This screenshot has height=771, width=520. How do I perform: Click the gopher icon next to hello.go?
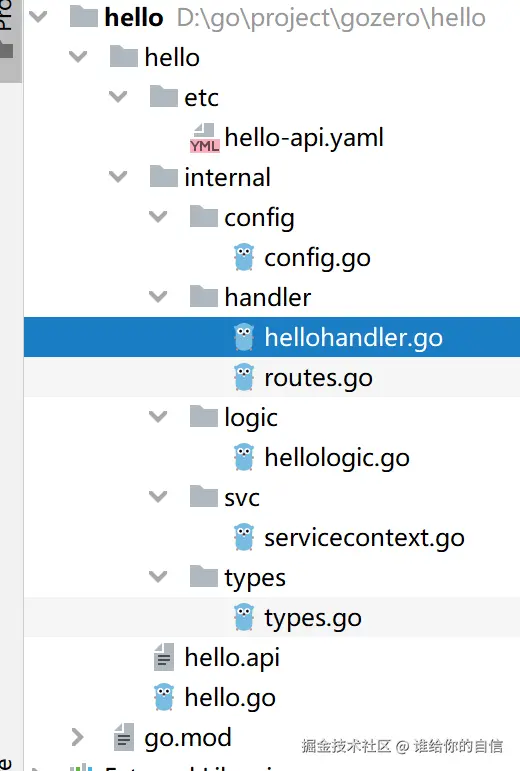coord(164,697)
